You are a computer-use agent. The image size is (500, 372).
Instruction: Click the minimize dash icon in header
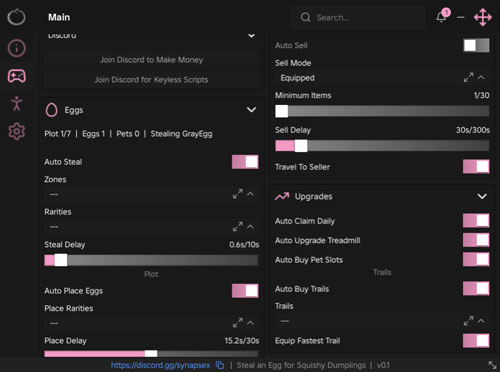(461, 17)
